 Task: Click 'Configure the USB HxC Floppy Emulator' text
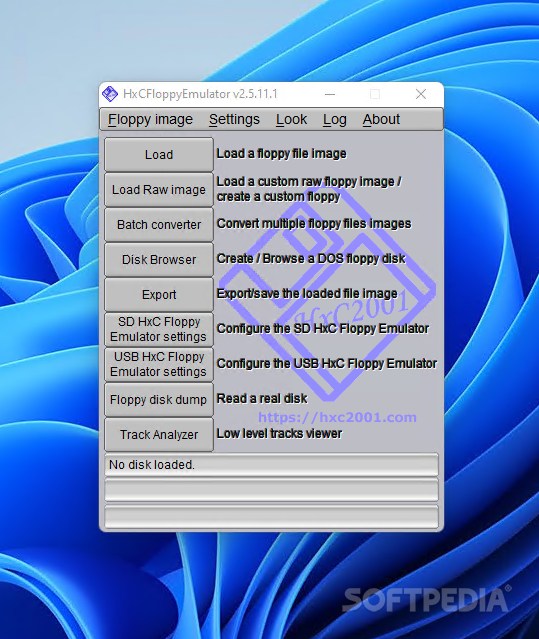pos(327,364)
